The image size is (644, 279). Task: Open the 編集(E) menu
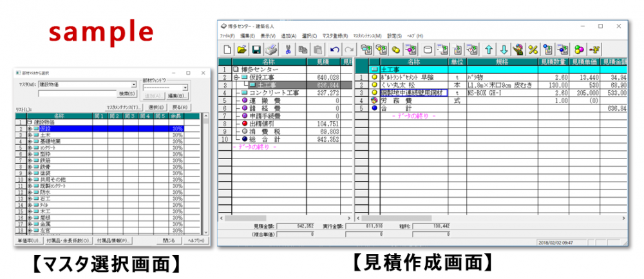pyautogui.click(x=248, y=35)
